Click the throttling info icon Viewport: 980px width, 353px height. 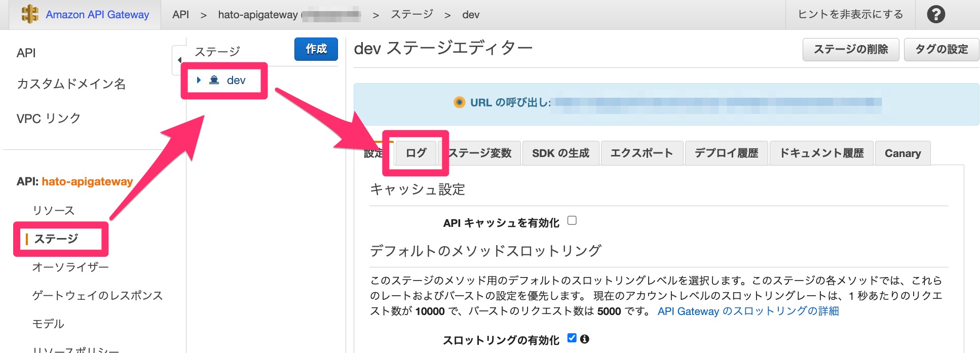585,339
